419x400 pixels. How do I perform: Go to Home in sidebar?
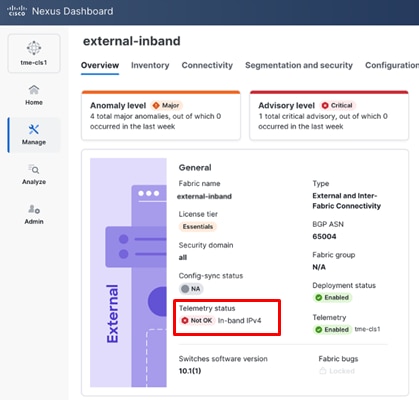pyautogui.click(x=34, y=95)
